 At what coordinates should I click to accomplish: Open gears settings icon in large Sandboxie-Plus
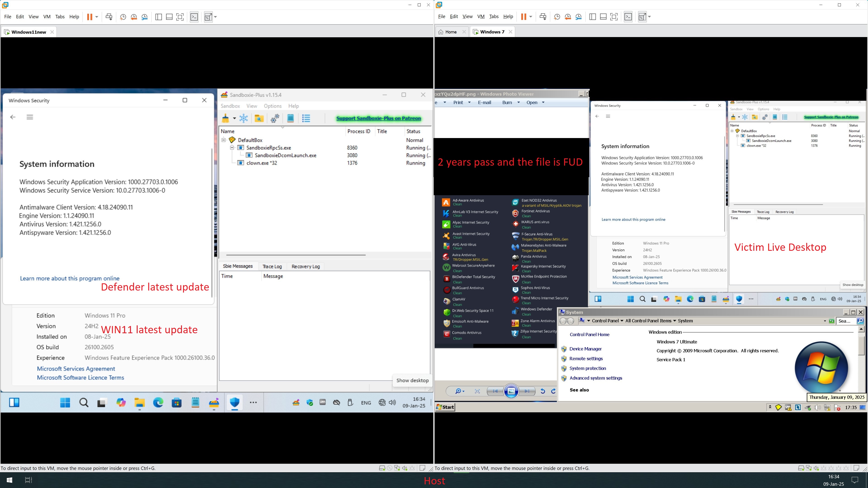pos(275,118)
